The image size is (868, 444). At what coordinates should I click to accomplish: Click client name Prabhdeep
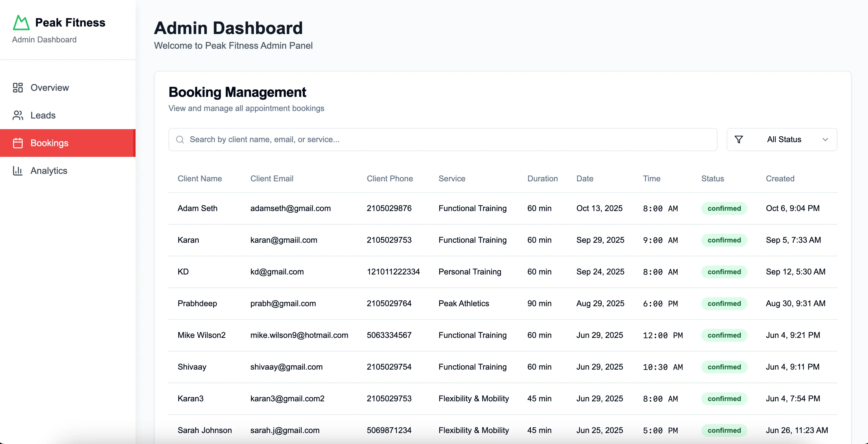[x=197, y=303]
